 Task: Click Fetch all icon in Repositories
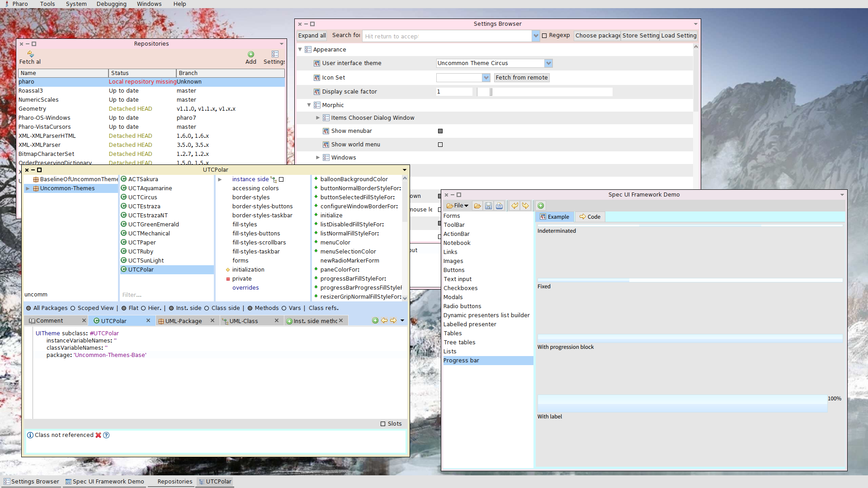coord(30,54)
